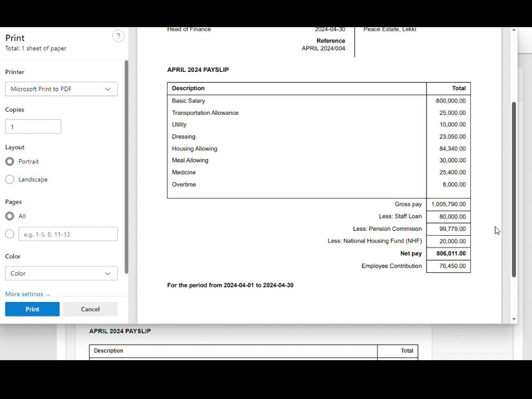
Task: Expand More settings
Action: 28,294
